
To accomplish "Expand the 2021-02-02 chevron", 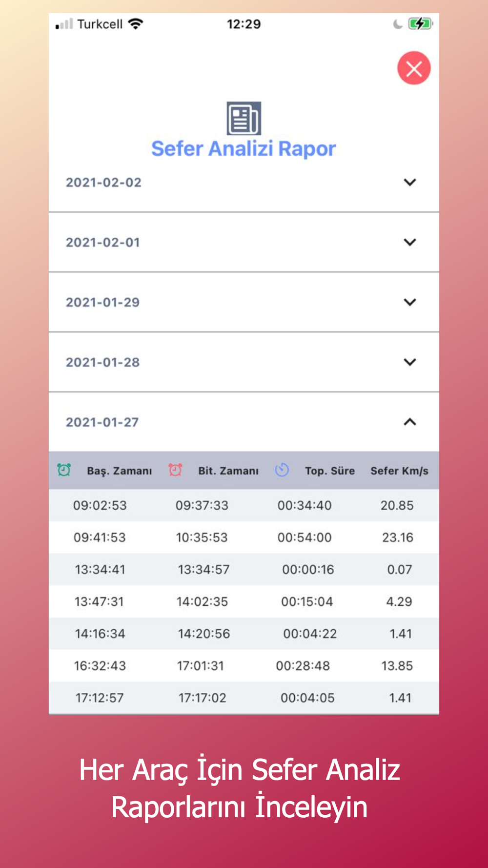I will pos(410,182).
